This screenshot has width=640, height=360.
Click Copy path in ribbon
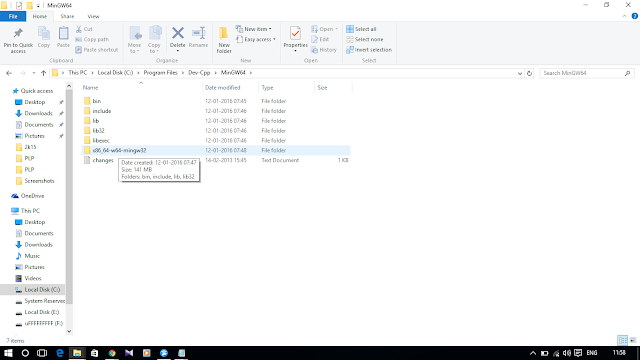(x=92, y=40)
